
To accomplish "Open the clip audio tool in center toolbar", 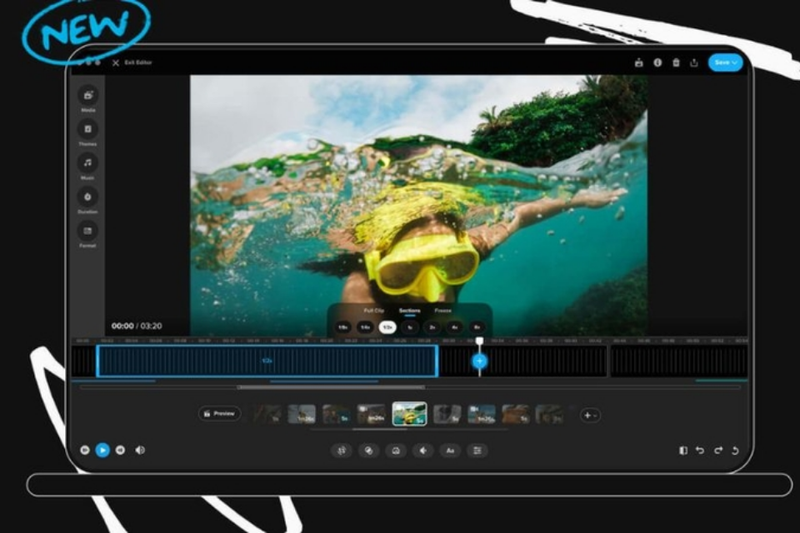I will click(x=423, y=451).
